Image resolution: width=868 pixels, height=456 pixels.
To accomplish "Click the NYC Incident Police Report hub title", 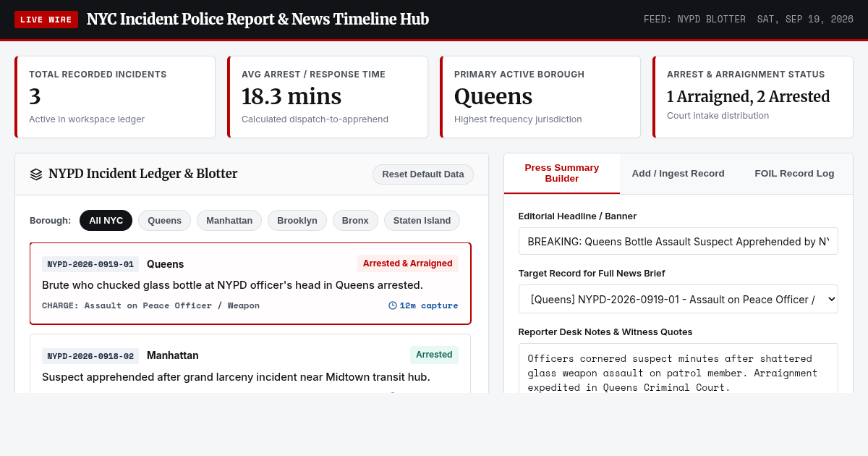I will [258, 20].
